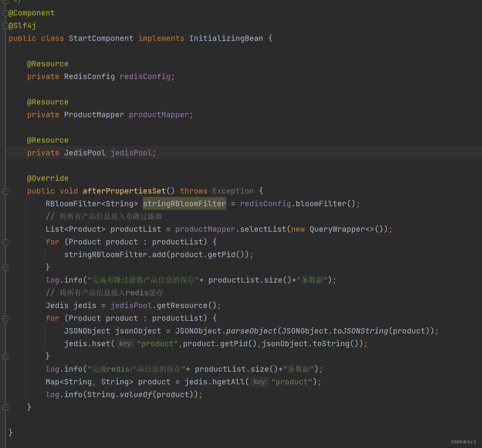Image resolution: width=482 pixels, height=448 pixels.
Task: Click the ProductMapper type in field declaration
Action: point(94,115)
